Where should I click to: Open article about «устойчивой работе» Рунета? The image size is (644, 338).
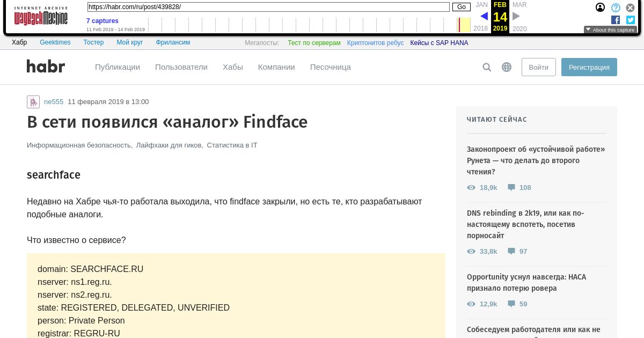pyautogui.click(x=536, y=160)
